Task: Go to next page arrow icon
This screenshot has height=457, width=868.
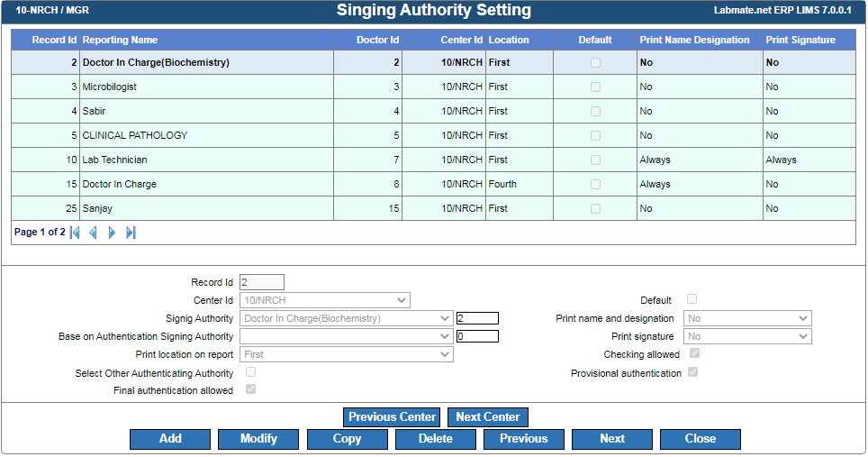Action: point(112,233)
